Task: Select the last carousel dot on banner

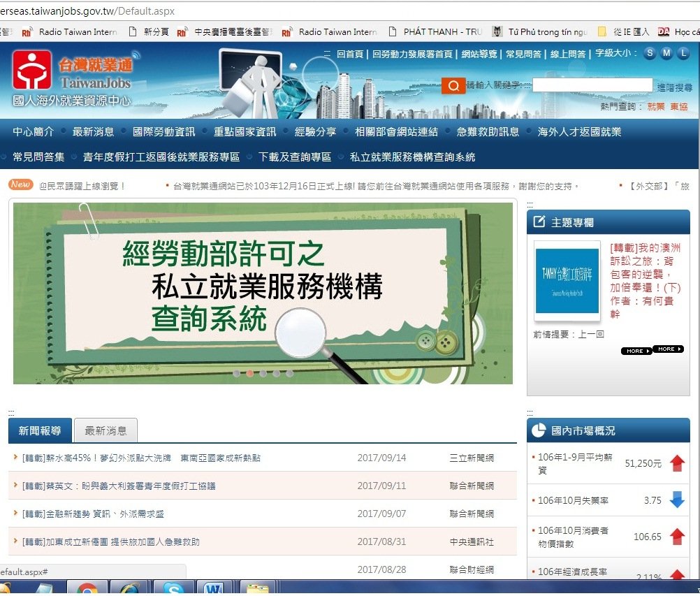Action: coord(290,373)
